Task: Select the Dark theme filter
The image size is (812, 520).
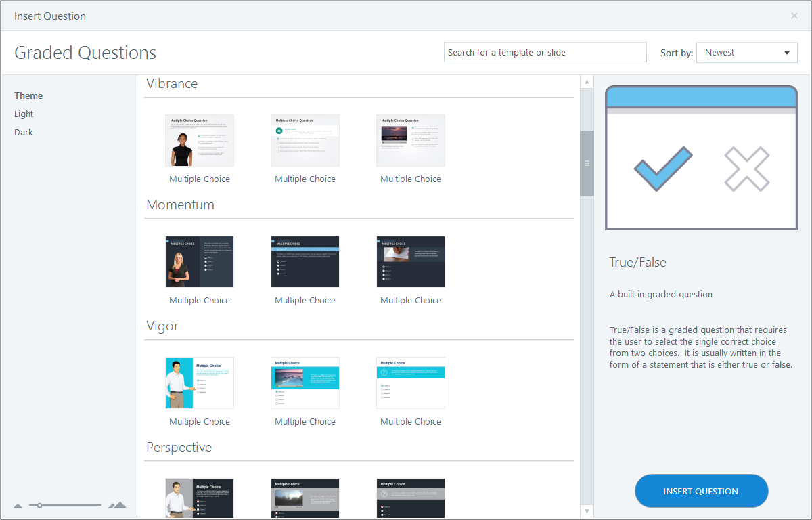Action: [23, 132]
